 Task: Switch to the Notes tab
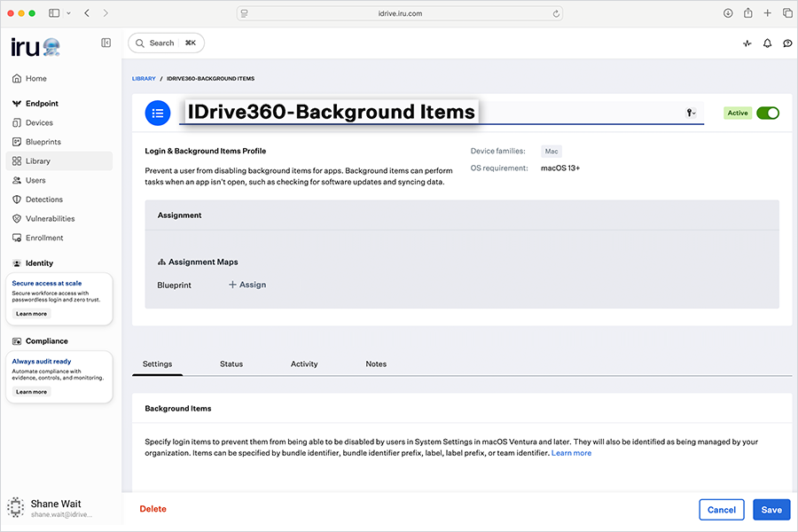[376, 364]
